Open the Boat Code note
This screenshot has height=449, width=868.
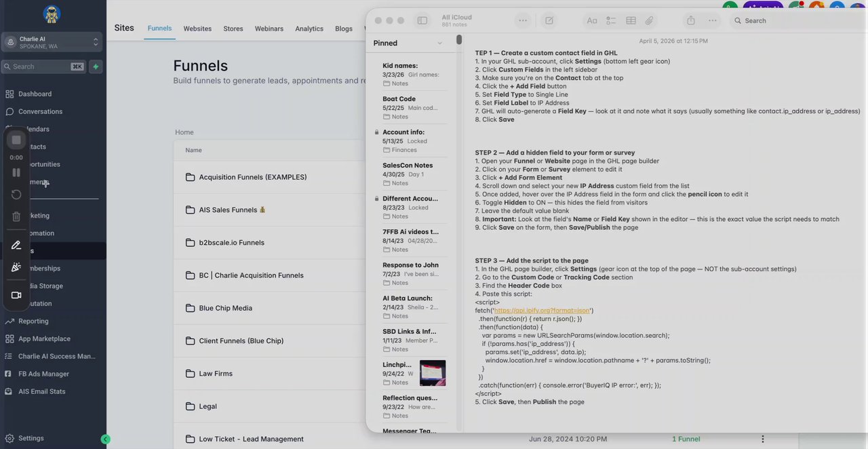[411, 108]
